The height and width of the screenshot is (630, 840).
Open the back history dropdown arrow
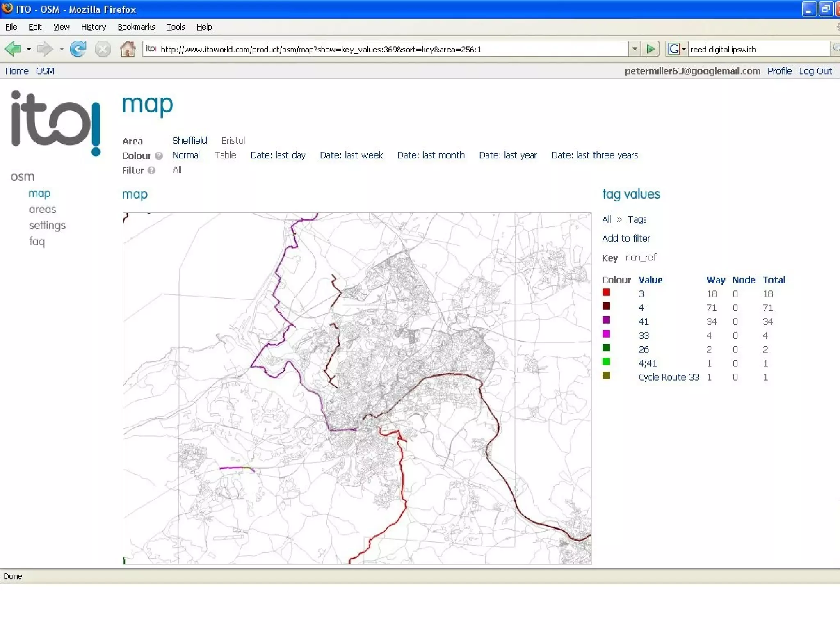[29, 49]
